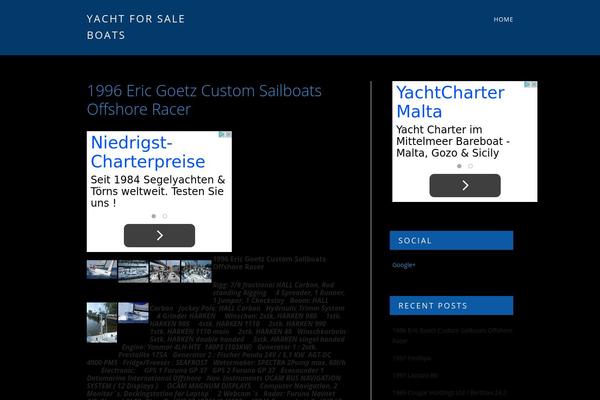600x400 pixels.
Task: Close the YachtCharter Malta ad with its X icon
Action: (x=534, y=84)
